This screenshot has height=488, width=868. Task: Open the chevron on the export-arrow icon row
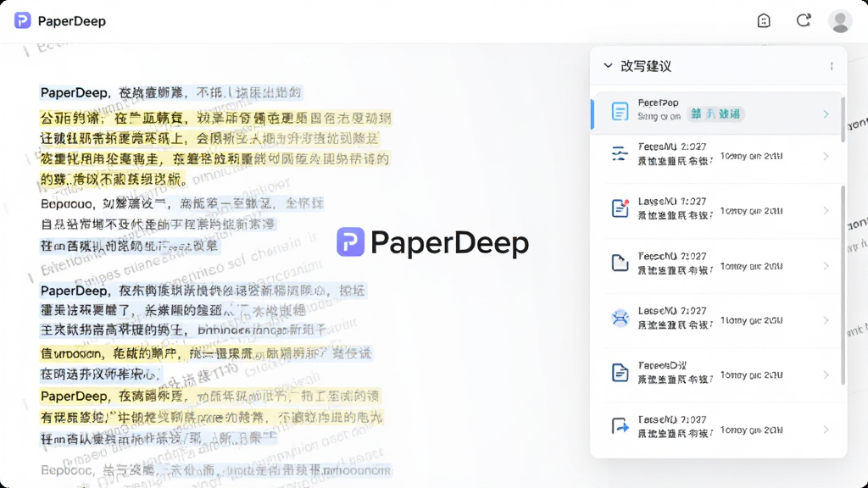826,430
